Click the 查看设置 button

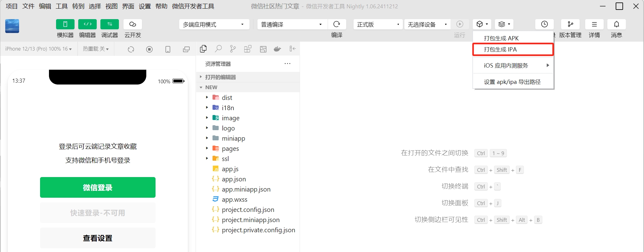point(98,238)
